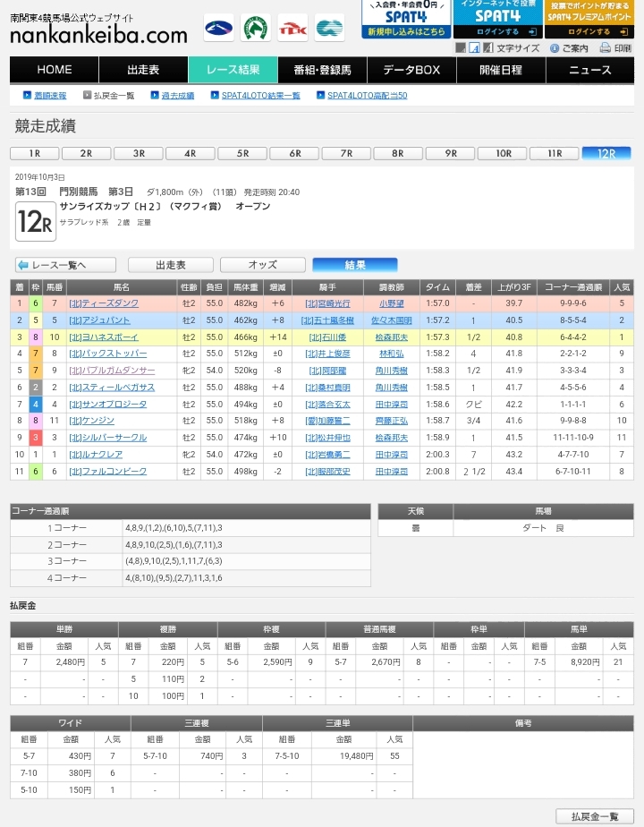Click the 払戻金一覧 button at the bottom
The height and width of the screenshot is (827, 644).
595,816
